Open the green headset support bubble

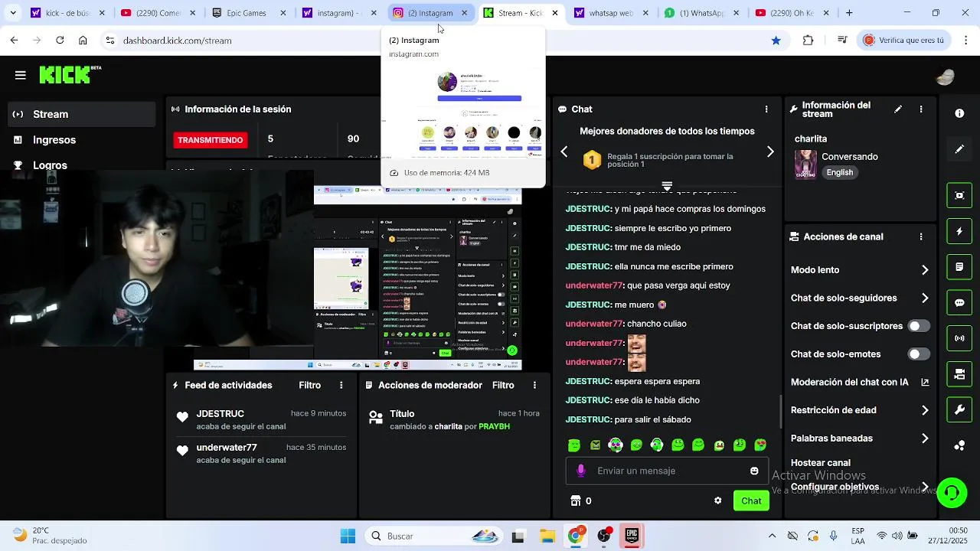point(952,493)
